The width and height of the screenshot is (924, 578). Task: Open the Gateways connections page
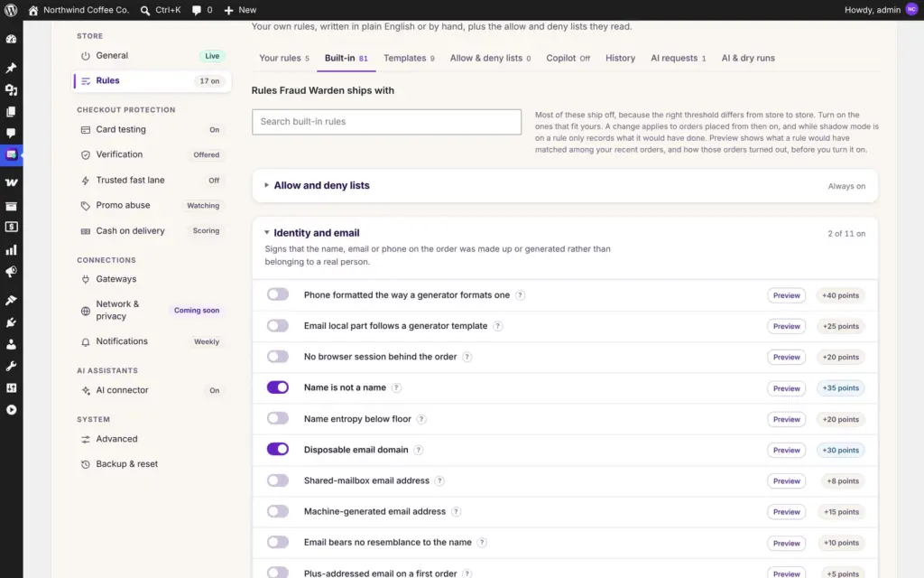click(x=152, y=279)
